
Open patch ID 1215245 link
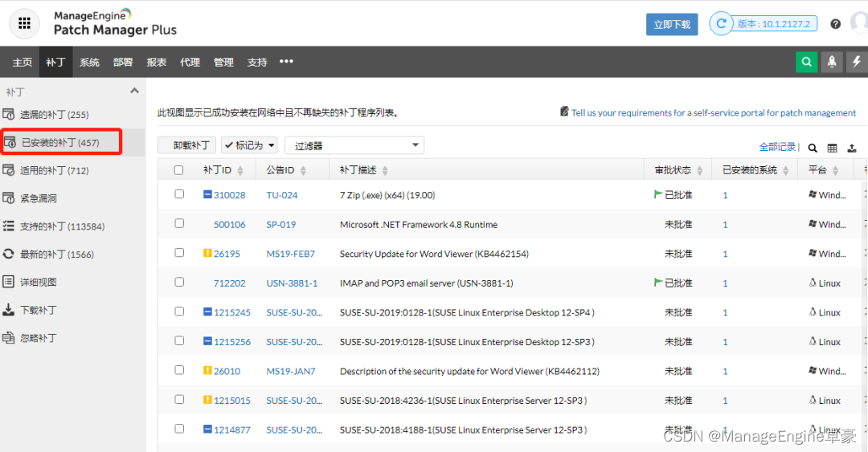pyautogui.click(x=232, y=312)
